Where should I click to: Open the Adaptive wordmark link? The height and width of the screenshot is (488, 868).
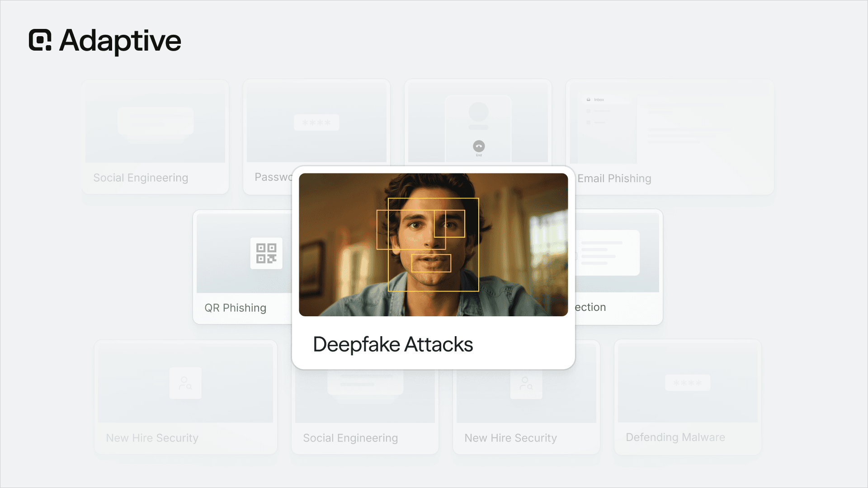click(120, 41)
